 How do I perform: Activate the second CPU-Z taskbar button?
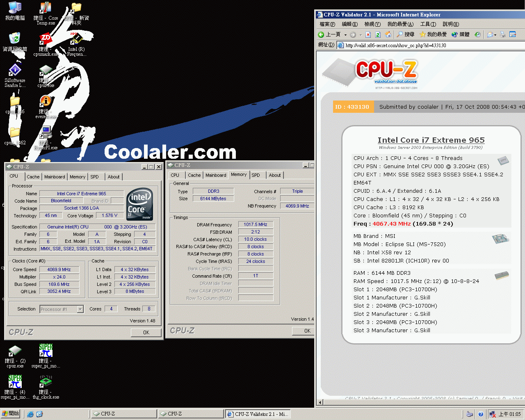[x=191, y=414]
